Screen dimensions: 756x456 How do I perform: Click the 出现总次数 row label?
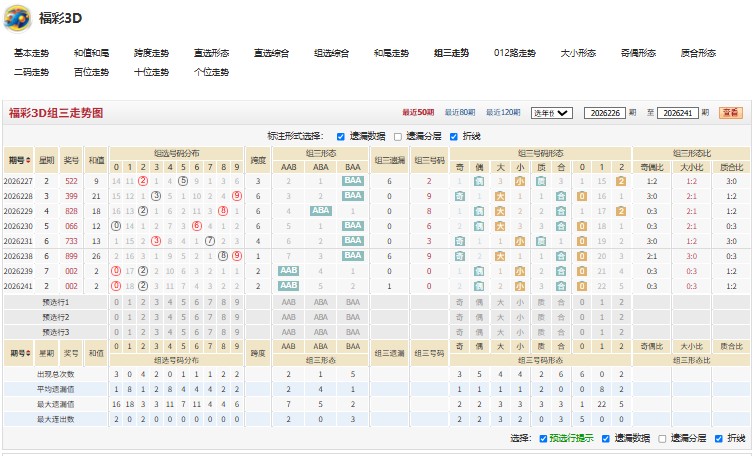click(x=55, y=374)
